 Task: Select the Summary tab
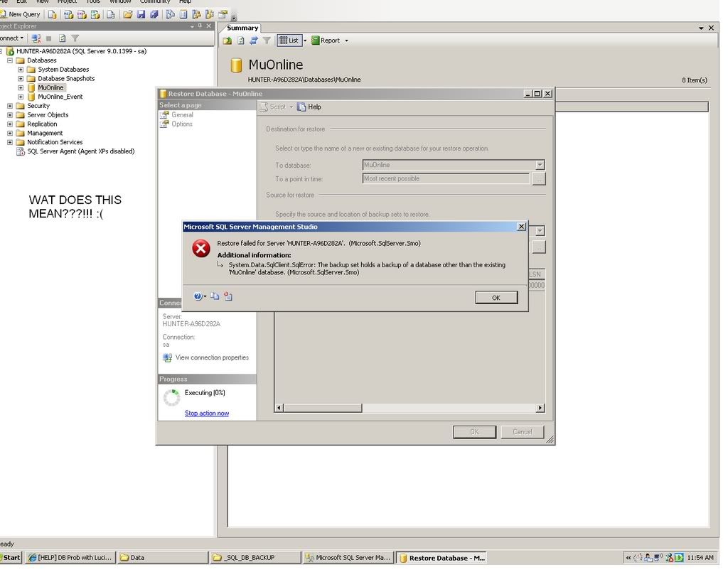pyautogui.click(x=242, y=28)
